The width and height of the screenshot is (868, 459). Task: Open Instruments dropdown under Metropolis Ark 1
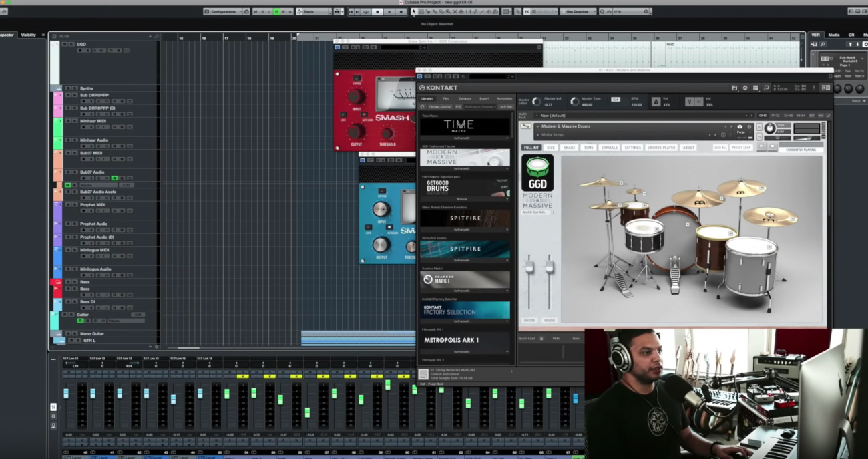coord(465,351)
